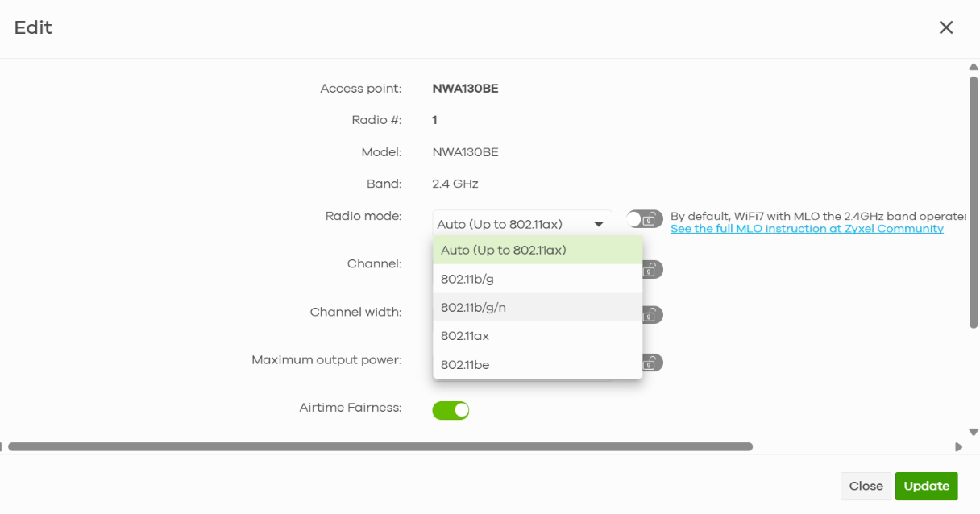
Task: Toggle the lock switch beside Radio mode
Action: click(x=645, y=219)
